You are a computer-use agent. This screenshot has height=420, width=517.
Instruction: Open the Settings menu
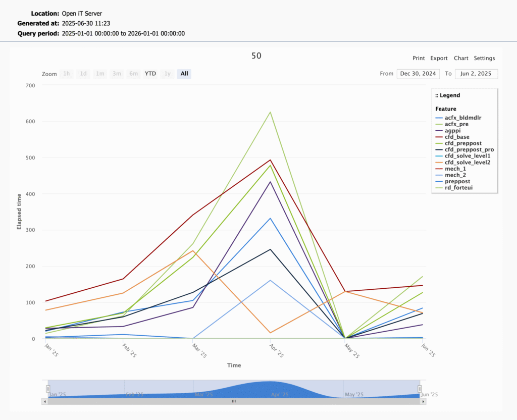(x=484, y=58)
